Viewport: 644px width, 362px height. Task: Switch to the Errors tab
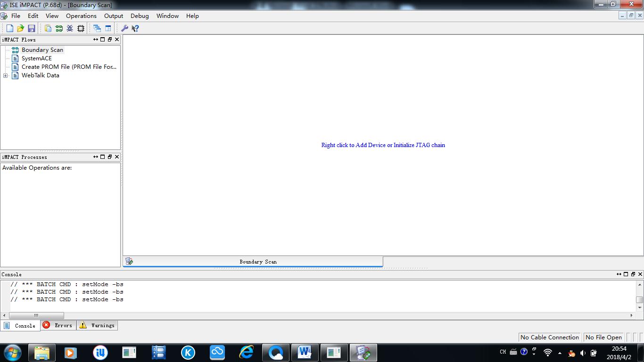[58, 325]
